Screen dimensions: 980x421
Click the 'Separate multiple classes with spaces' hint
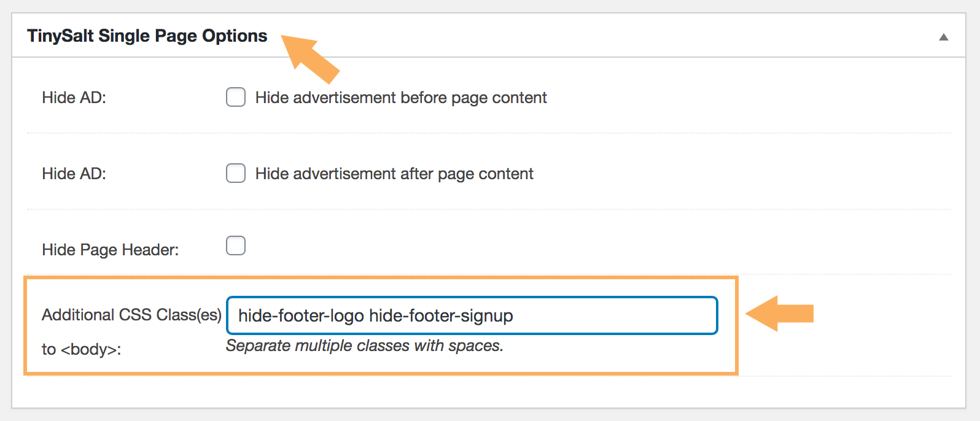pyautogui.click(x=365, y=346)
